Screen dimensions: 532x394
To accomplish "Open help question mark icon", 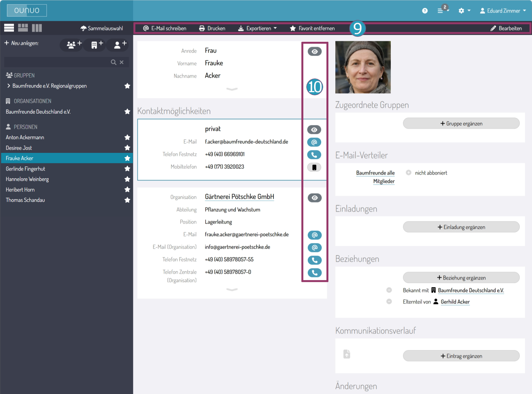I will coord(425,11).
